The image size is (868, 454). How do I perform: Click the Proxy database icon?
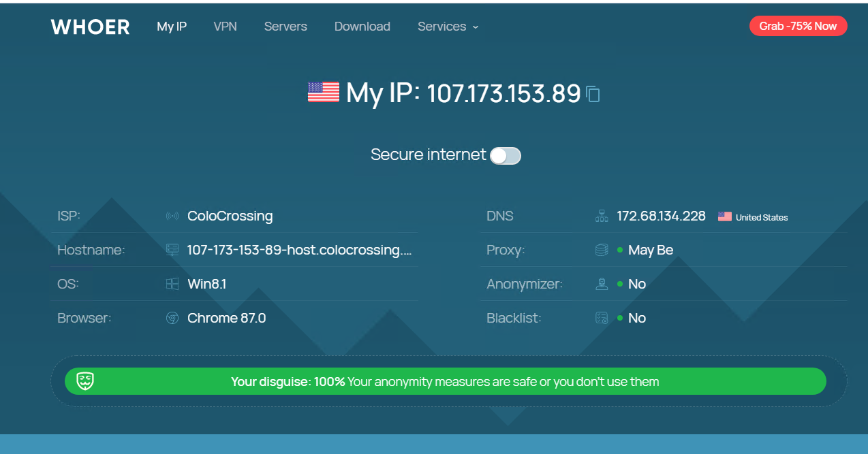pyautogui.click(x=602, y=250)
